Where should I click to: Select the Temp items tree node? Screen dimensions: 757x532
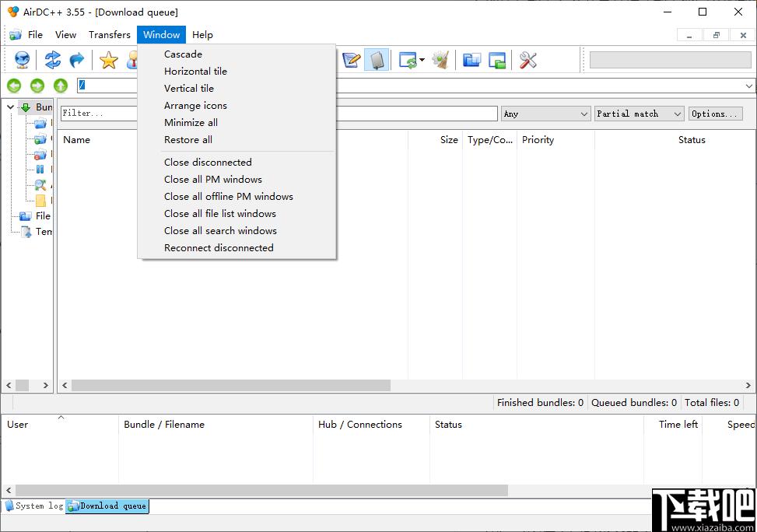[x=37, y=232]
